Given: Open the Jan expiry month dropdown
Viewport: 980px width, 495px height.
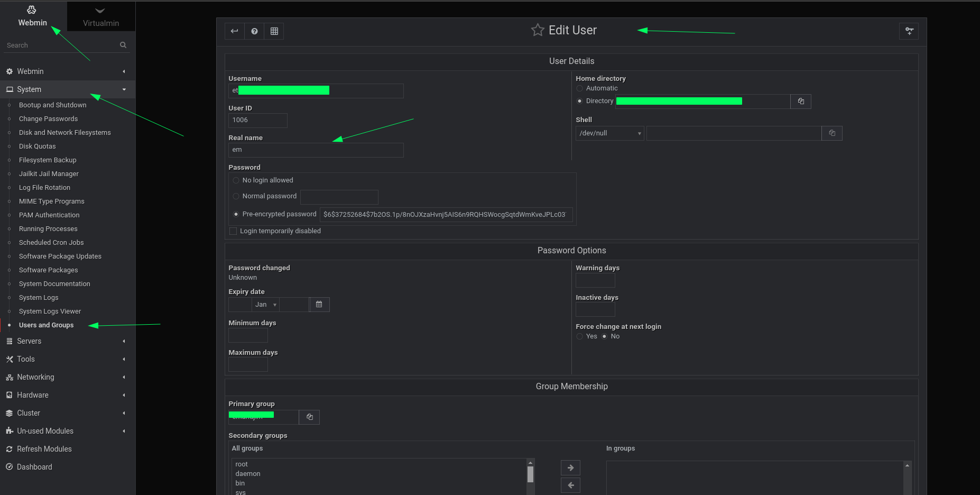Looking at the screenshot, I should (x=265, y=305).
